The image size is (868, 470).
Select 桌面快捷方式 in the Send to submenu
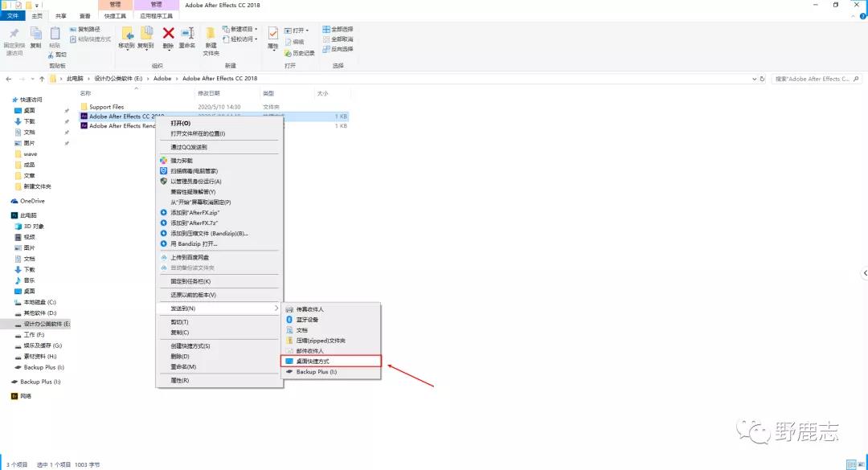331,361
